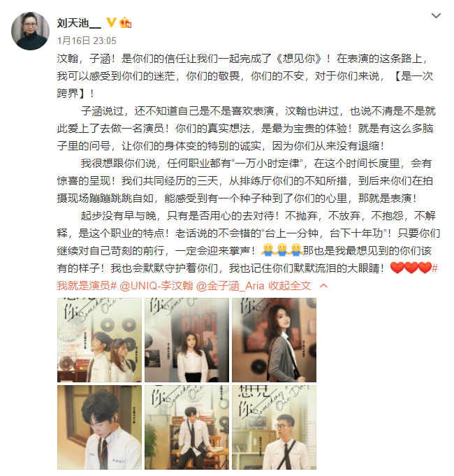This screenshot has width=454, height=476.
Task: Click the orange V verified badge
Action: [111, 22]
